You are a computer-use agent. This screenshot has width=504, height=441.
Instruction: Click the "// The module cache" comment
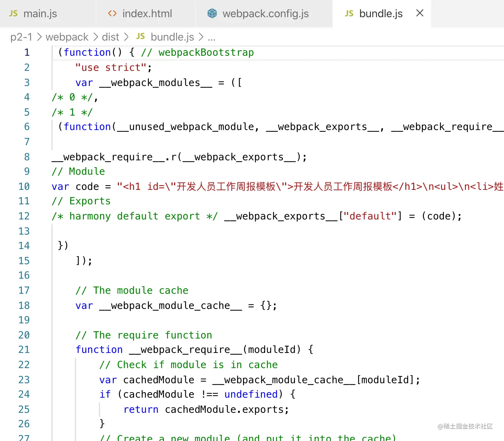coord(132,290)
